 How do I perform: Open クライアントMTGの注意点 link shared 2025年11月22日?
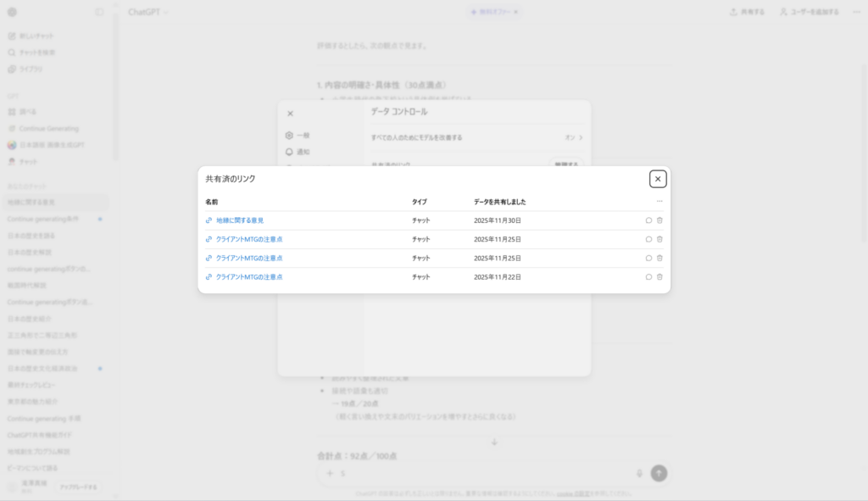click(249, 276)
